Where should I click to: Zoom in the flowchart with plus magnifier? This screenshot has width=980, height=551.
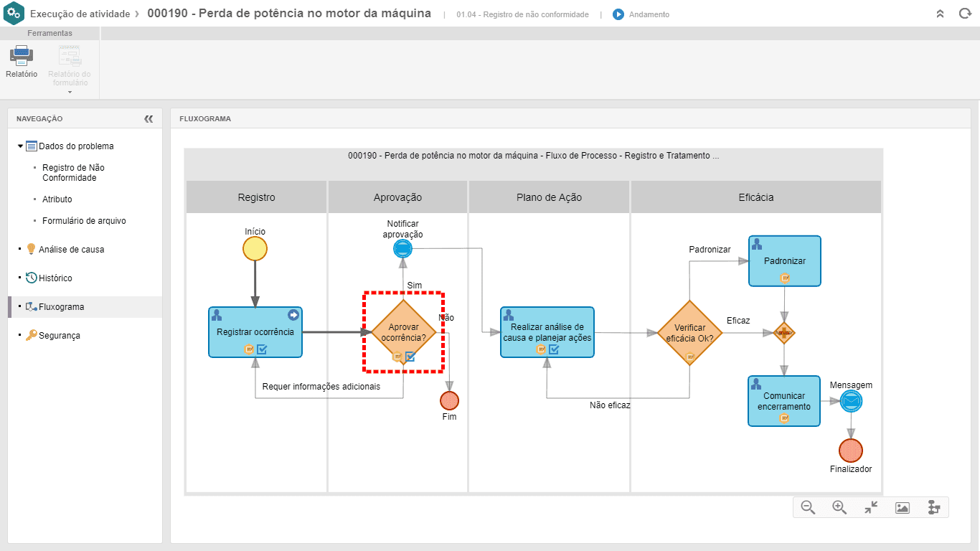pos(839,507)
